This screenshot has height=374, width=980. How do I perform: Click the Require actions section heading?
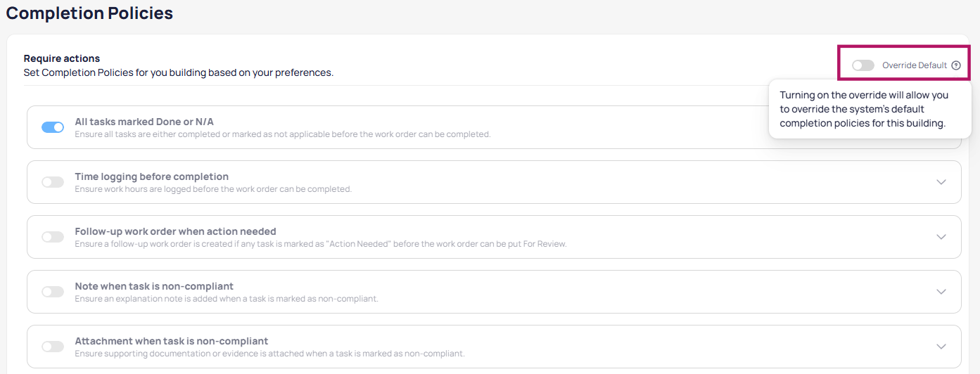pyautogui.click(x=62, y=58)
